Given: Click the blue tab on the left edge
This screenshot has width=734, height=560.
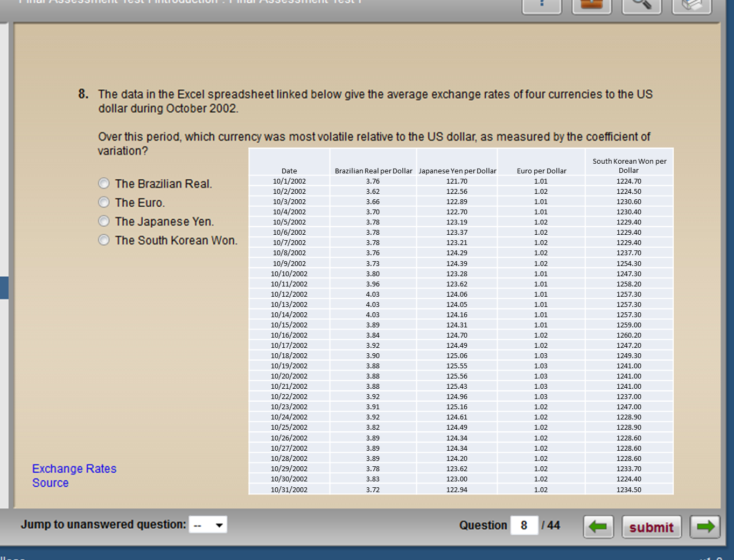Looking at the screenshot, I should click(x=4, y=287).
